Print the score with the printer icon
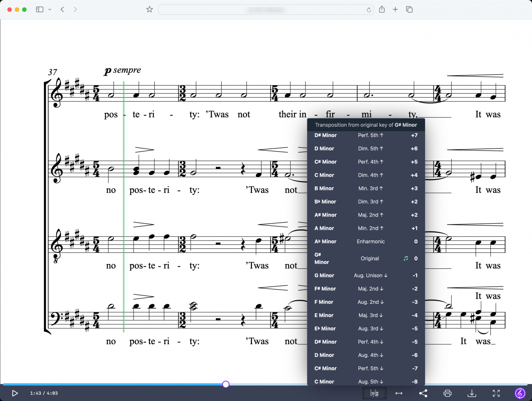 447,393
